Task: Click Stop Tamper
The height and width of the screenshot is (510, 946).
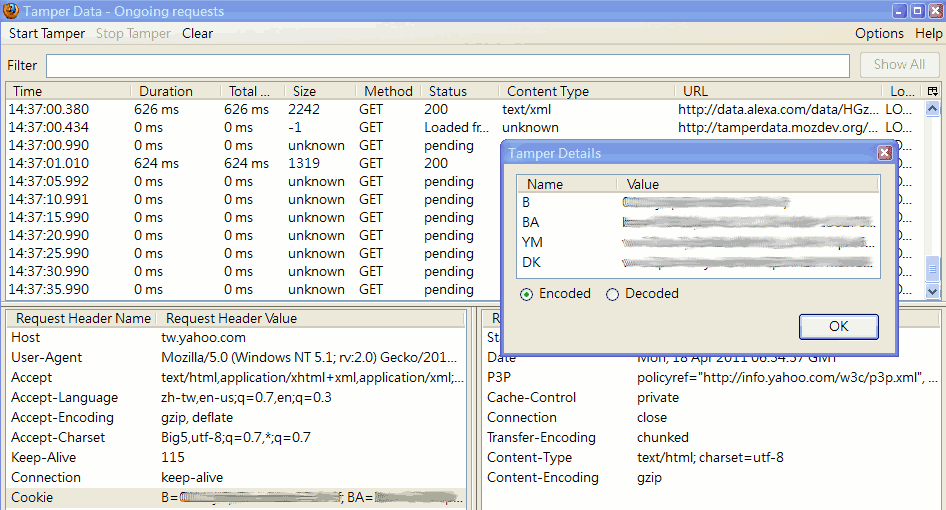Action: point(133,34)
